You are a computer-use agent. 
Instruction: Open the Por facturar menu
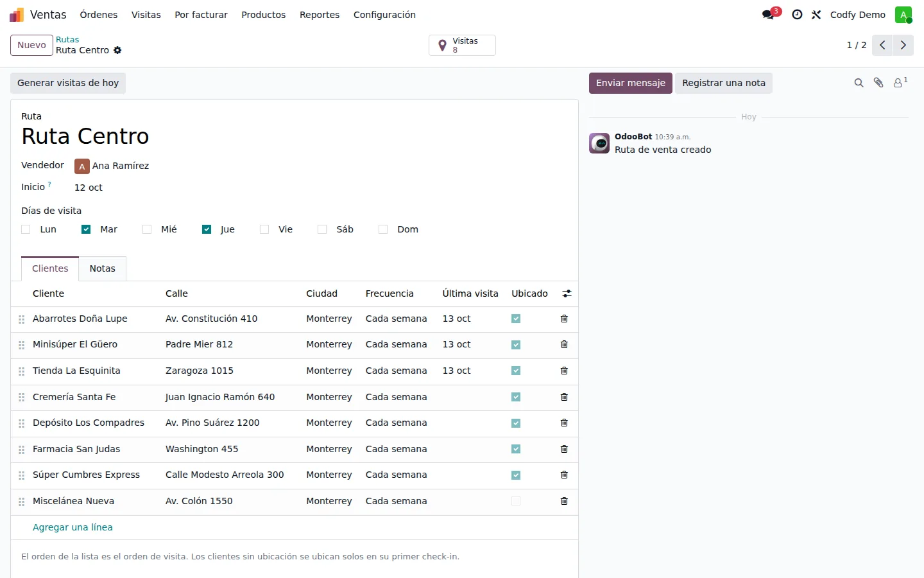(201, 15)
